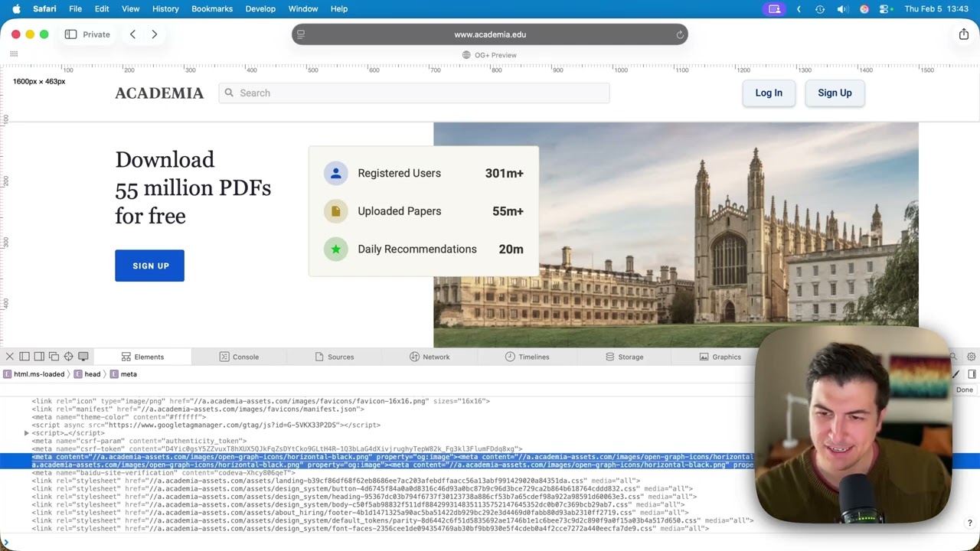Open the Bookmarks menu
Image resolution: width=980 pixels, height=551 pixels.
click(x=212, y=9)
